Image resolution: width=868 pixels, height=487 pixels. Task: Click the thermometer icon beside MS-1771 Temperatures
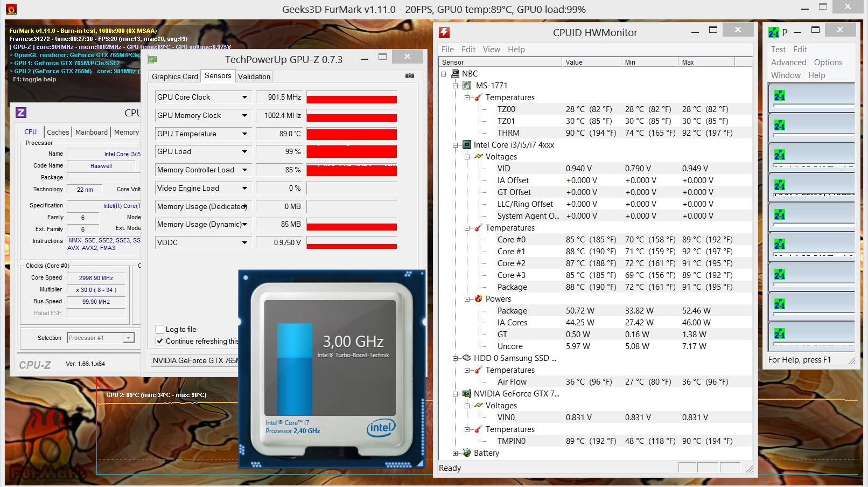[x=479, y=97]
